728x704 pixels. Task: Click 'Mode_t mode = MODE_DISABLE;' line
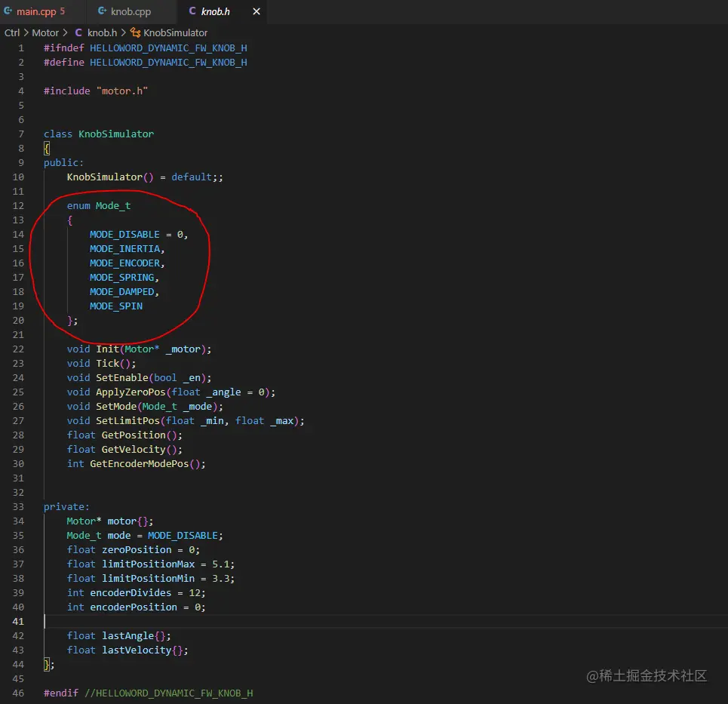point(145,536)
